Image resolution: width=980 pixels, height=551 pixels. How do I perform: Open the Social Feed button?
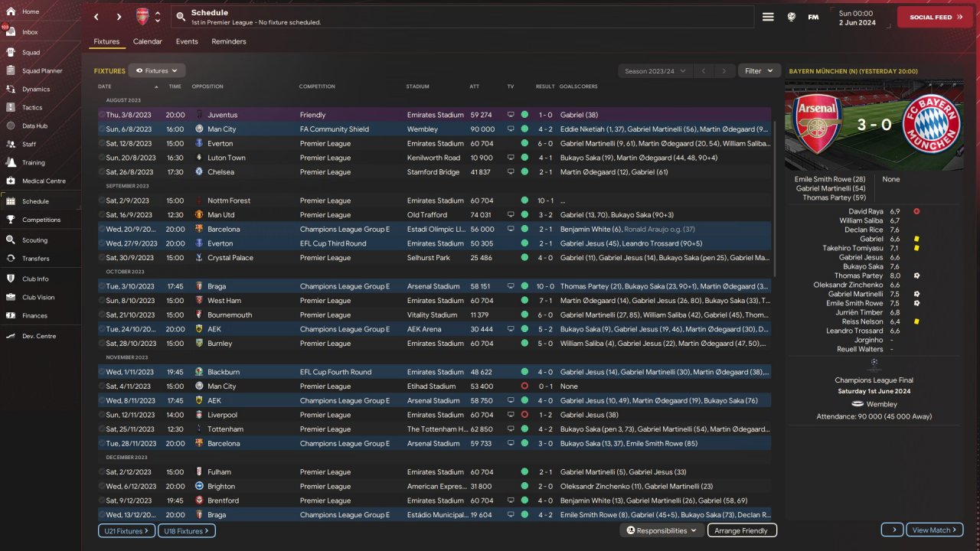click(935, 17)
